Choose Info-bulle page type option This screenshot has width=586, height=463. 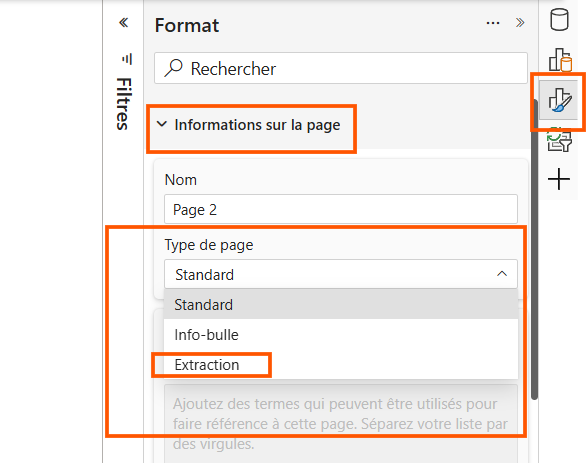pyautogui.click(x=340, y=334)
